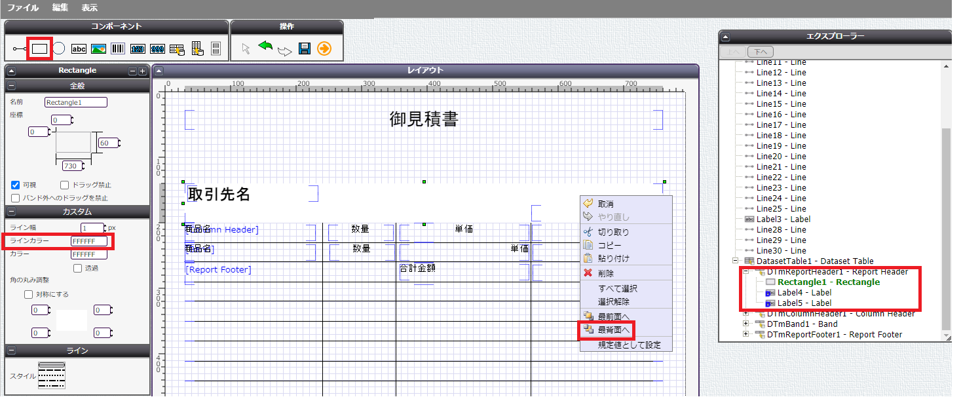Tick the 透過 transparency checkbox
This screenshot has height=397, width=980.
(78, 268)
